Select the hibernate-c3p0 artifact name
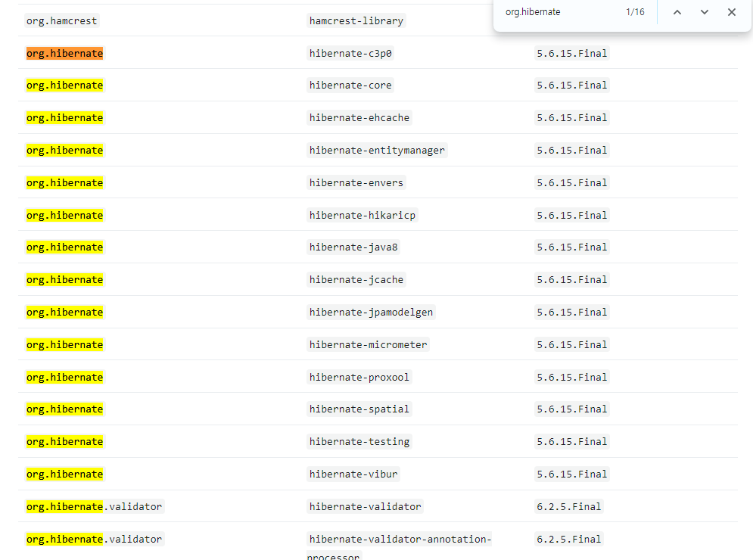Image resolution: width=753 pixels, height=560 pixels. click(350, 53)
